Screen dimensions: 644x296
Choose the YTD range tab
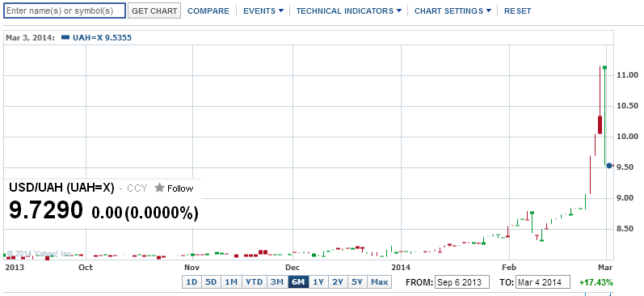pos(255,282)
